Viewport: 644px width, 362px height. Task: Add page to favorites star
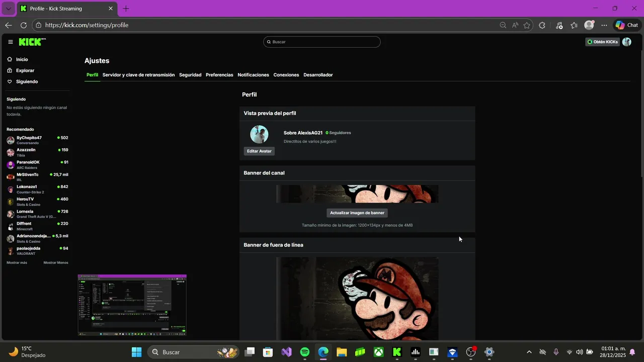tap(527, 25)
